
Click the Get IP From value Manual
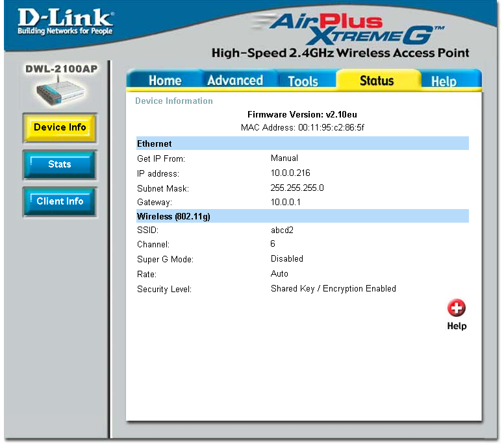[284, 158]
